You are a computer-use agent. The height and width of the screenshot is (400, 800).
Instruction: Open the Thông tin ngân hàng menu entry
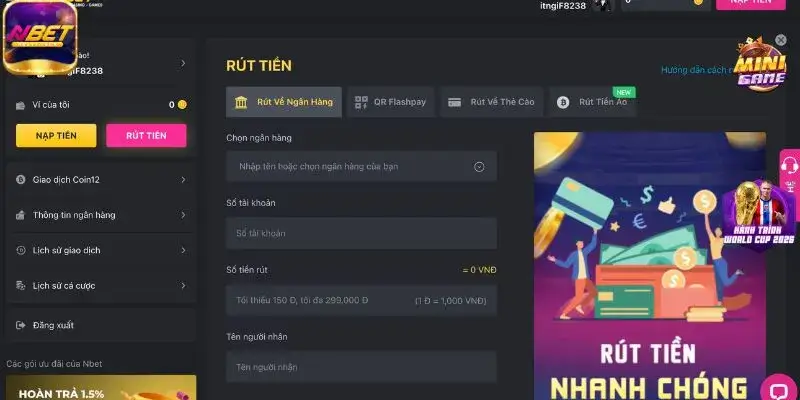coord(101,215)
